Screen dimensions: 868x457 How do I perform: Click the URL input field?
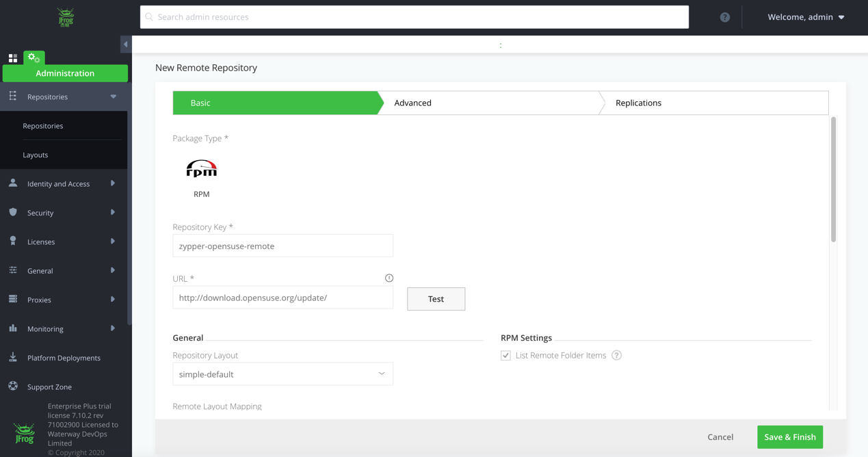pyautogui.click(x=282, y=298)
